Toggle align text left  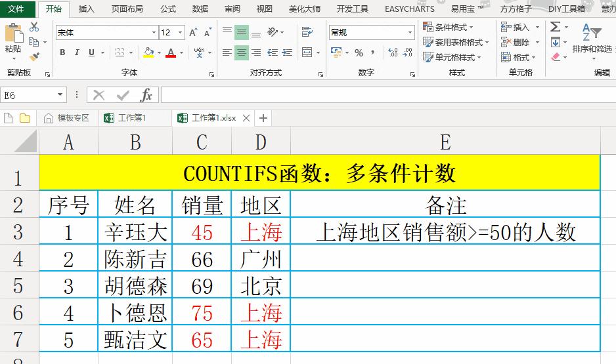(x=227, y=52)
